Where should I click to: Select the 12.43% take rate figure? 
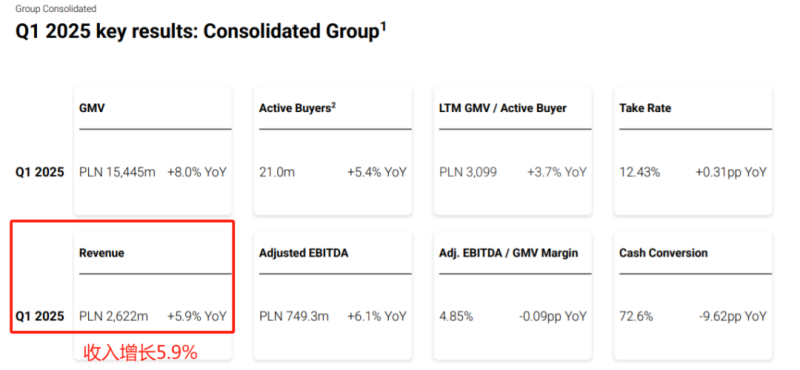pos(639,172)
